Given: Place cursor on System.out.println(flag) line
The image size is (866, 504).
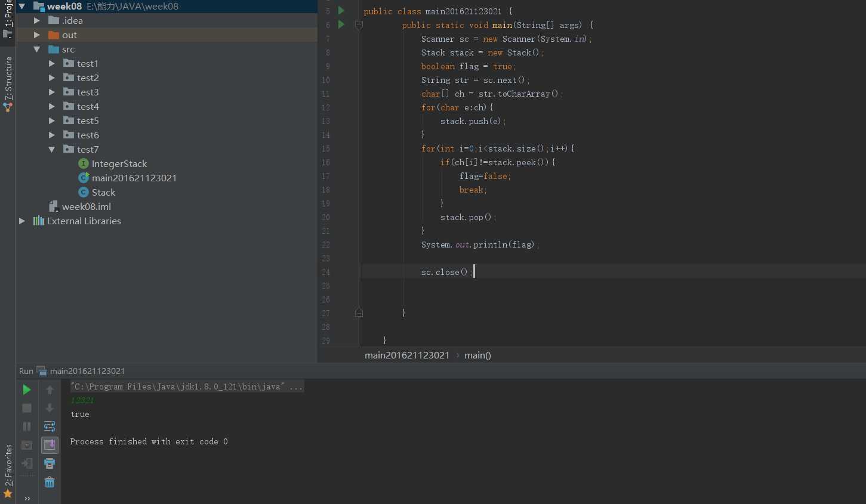Looking at the screenshot, I should pos(480,245).
